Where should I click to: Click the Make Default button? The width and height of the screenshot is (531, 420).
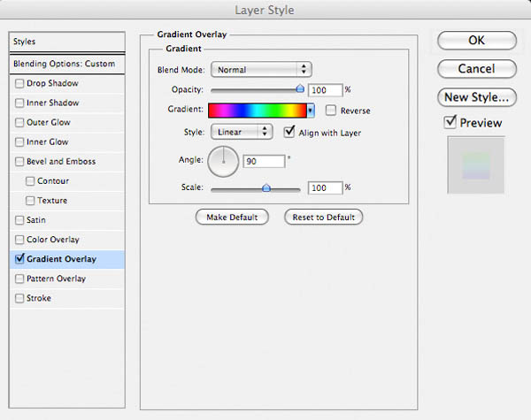coord(232,217)
